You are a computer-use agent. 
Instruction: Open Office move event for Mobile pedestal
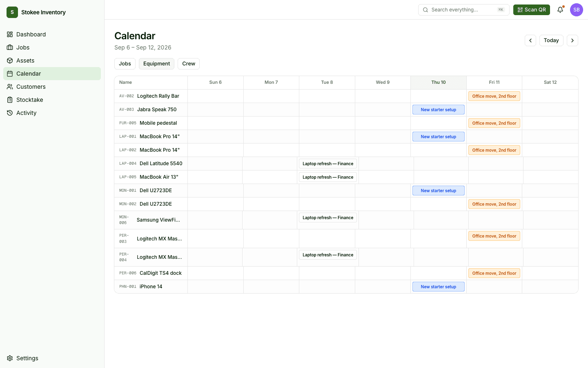494,123
